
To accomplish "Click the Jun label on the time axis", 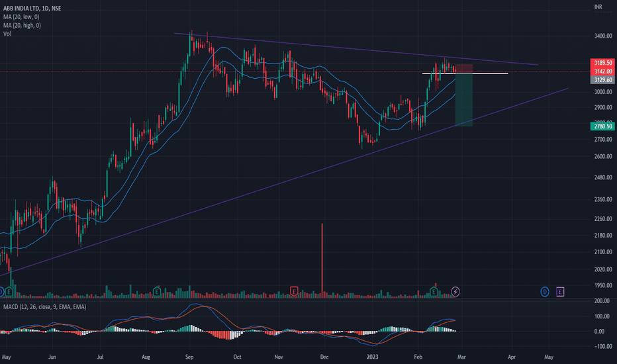I will click(52, 357).
